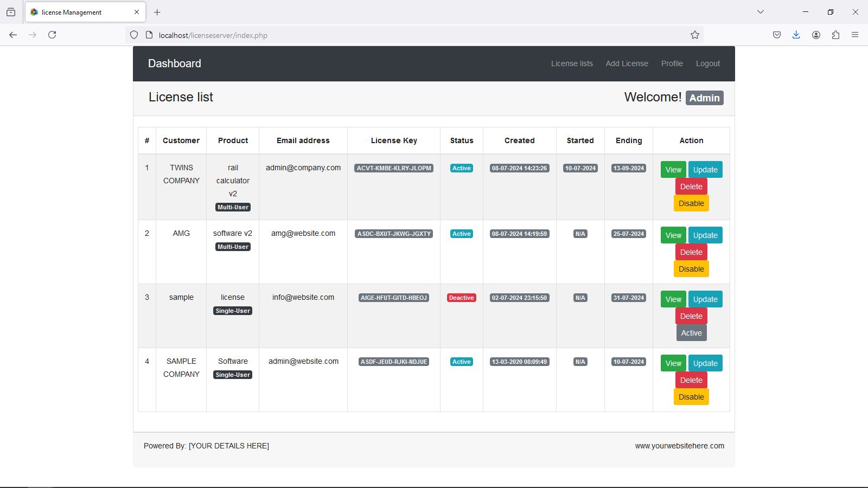The image size is (868, 488).
Task: Update the sample customer license
Action: (705, 299)
